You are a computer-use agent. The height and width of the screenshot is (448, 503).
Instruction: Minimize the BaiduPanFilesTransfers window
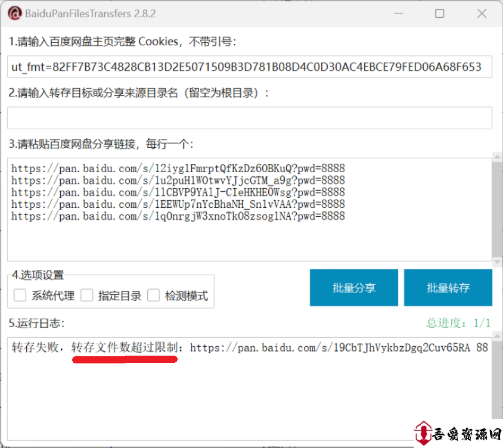point(399,14)
